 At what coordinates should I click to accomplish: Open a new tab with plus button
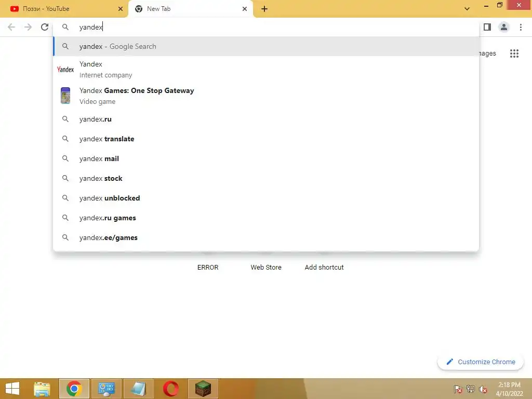(264, 9)
